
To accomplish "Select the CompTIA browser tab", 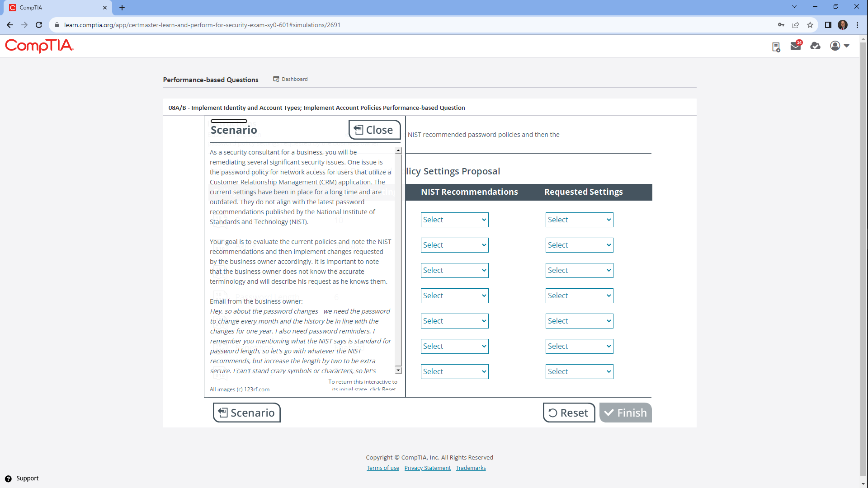I will 54,8.
